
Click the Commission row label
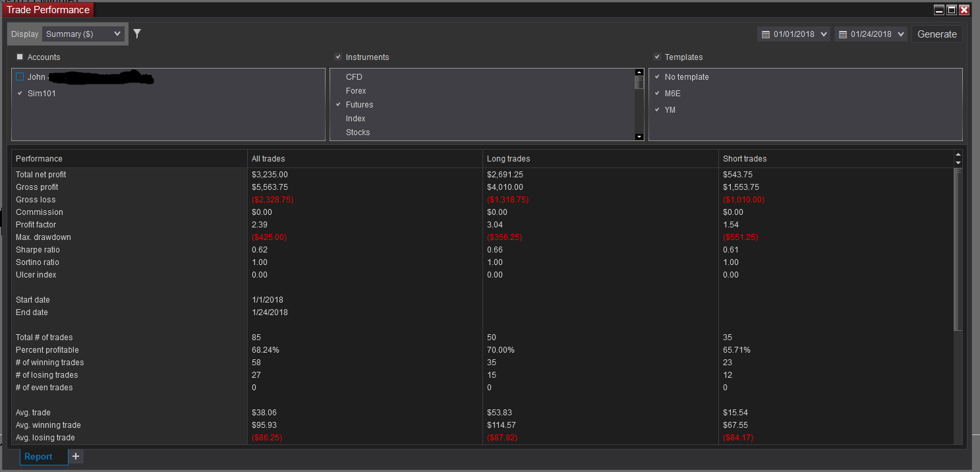(40, 212)
